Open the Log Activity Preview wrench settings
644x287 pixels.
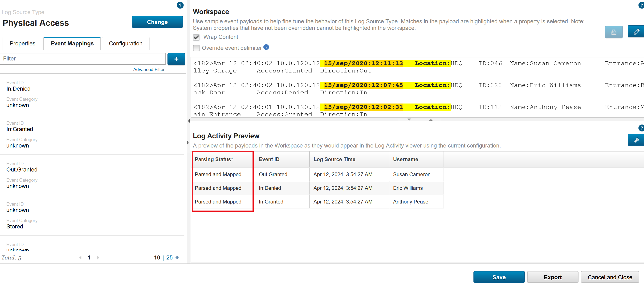point(636,140)
